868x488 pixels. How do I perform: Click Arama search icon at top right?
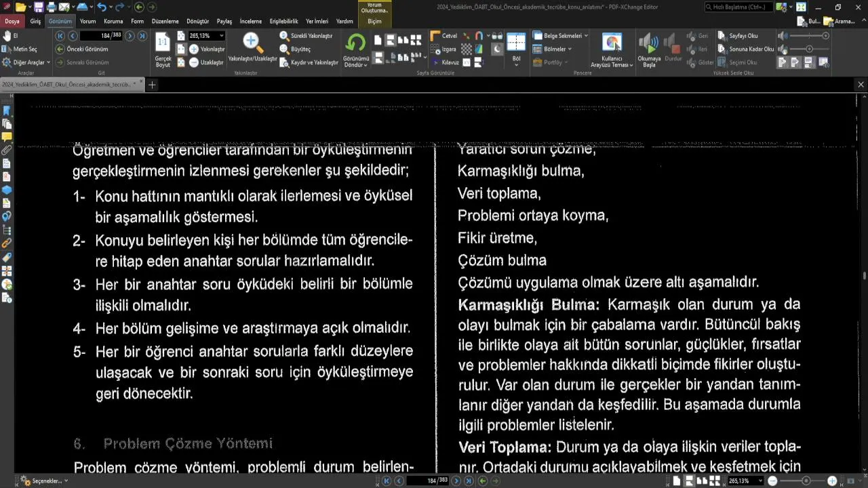[x=840, y=21]
